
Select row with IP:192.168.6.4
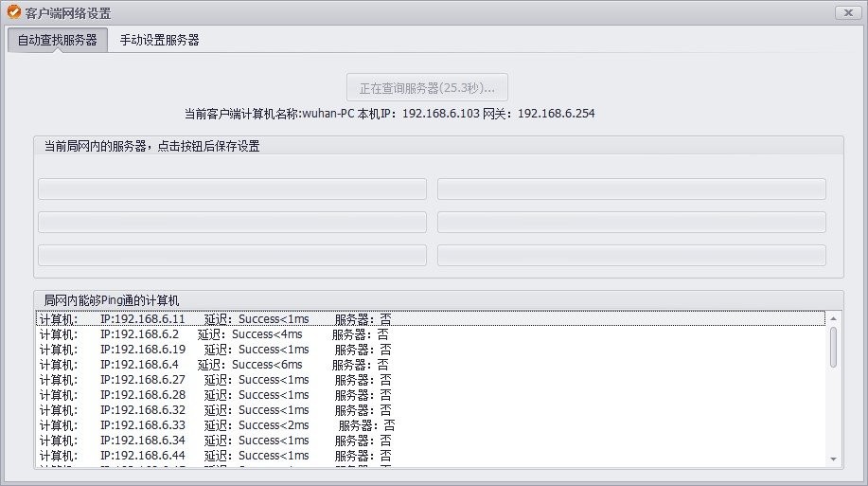[431, 365]
